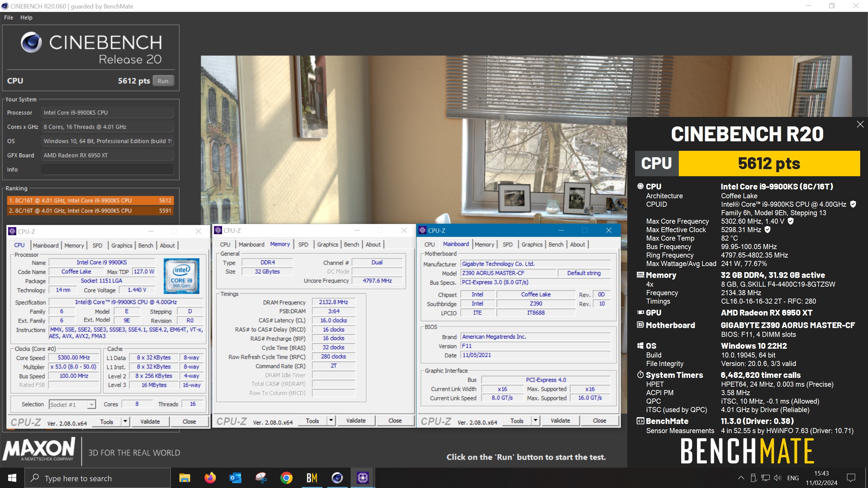Click Validate in left CPU-Z window
The image size is (868, 488).
pyautogui.click(x=150, y=421)
